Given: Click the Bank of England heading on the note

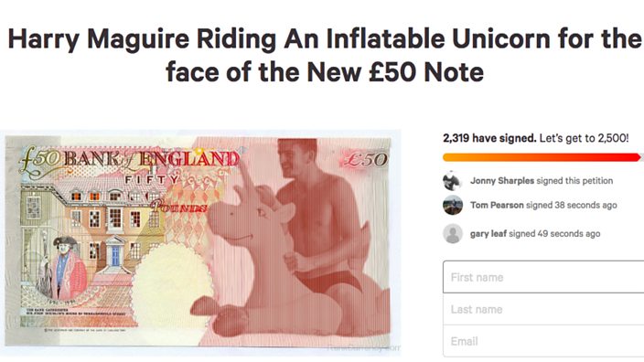Looking at the screenshot, I should (152, 159).
